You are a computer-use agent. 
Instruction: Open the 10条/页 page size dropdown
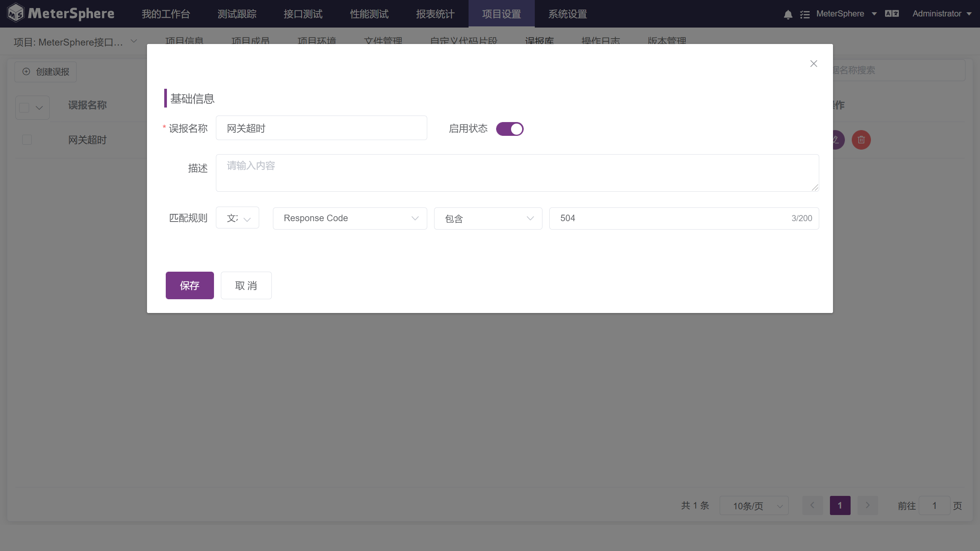point(753,505)
